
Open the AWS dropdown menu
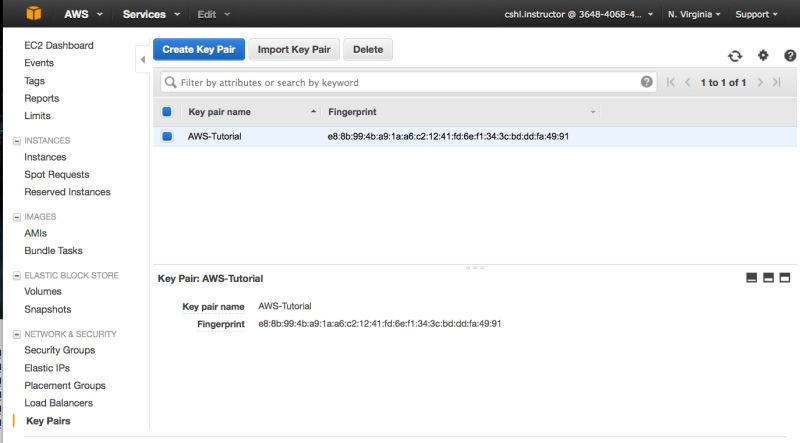[83, 14]
